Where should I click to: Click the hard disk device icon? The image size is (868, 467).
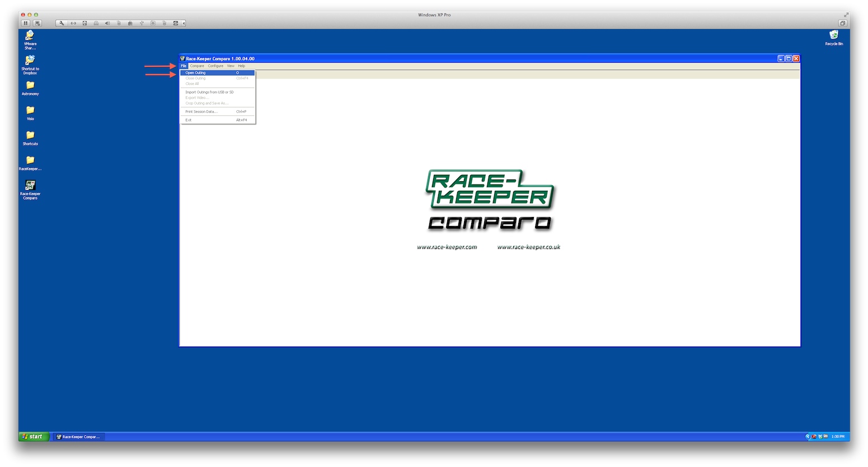pos(85,23)
